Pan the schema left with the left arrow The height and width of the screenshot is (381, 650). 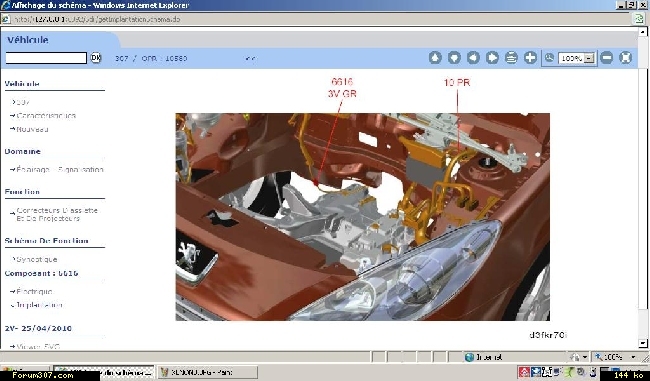click(x=473, y=58)
